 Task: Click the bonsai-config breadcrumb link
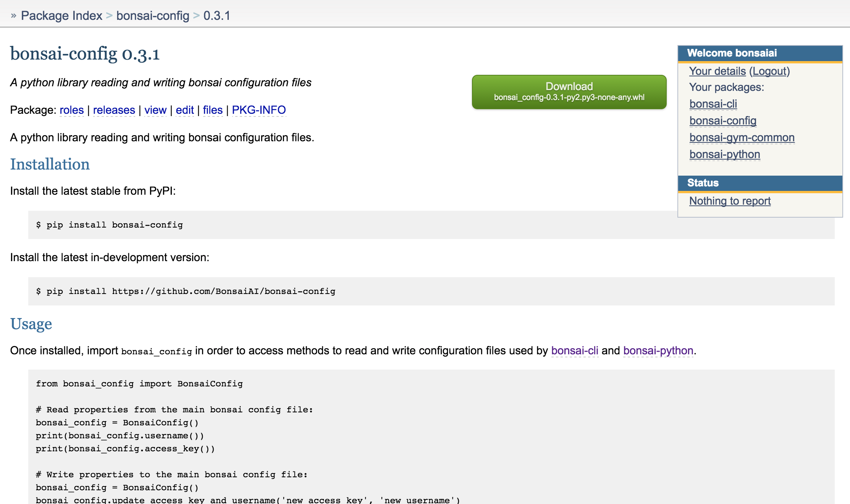point(153,16)
